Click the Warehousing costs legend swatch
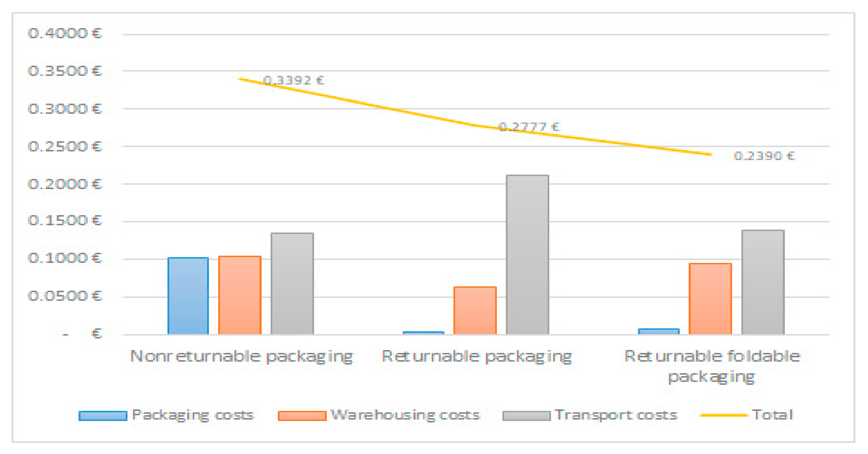 pos(302,415)
